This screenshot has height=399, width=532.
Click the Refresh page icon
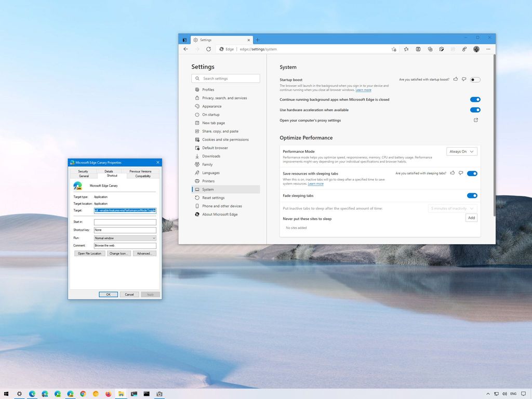pos(209,49)
